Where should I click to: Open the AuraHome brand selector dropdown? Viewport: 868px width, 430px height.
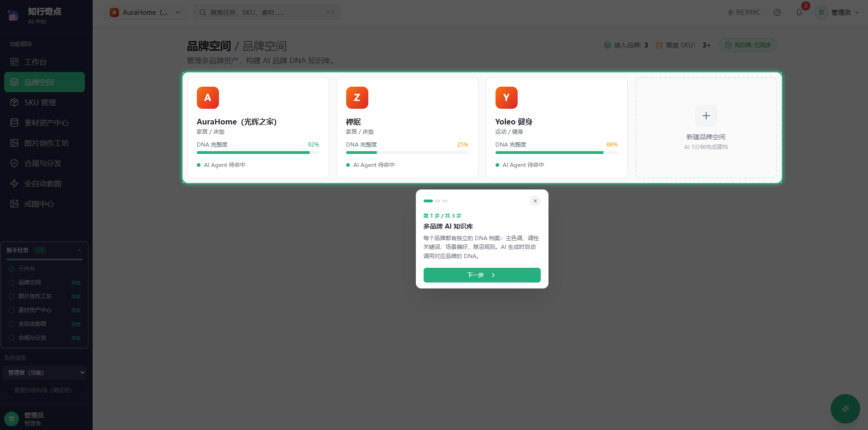[145, 12]
